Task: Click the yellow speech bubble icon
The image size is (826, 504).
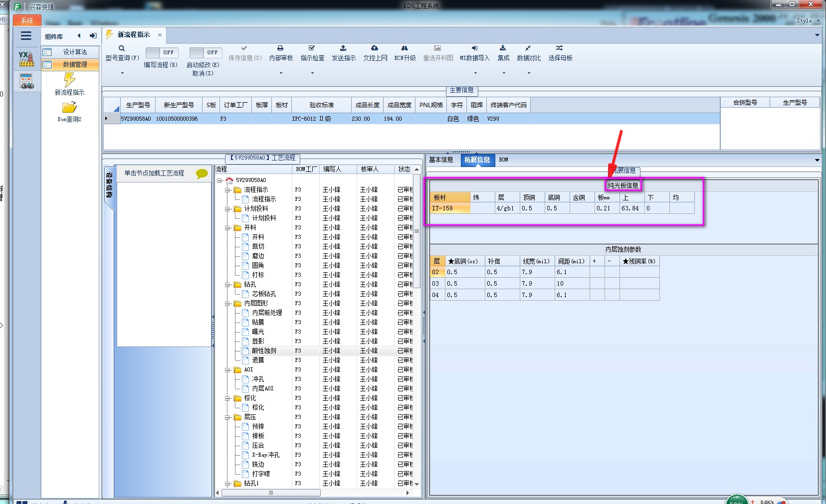Action: click(x=202, y=173)
